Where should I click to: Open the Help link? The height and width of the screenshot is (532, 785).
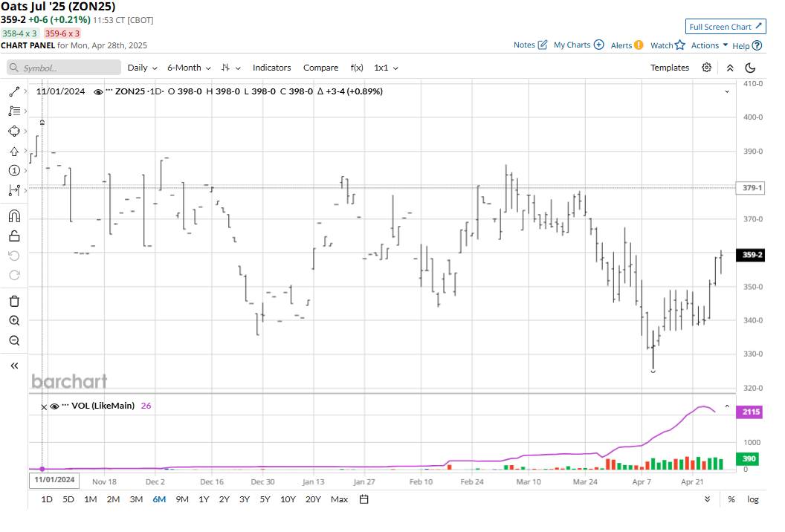pyautogui.click(x=747, y=45)
